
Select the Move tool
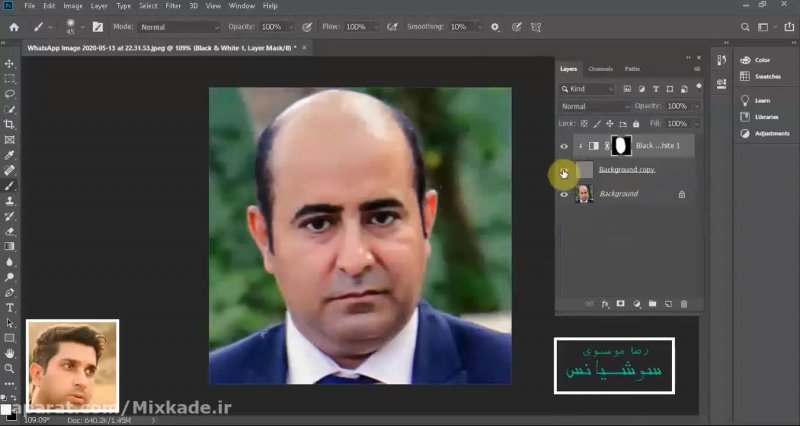[x=10, y=63]
